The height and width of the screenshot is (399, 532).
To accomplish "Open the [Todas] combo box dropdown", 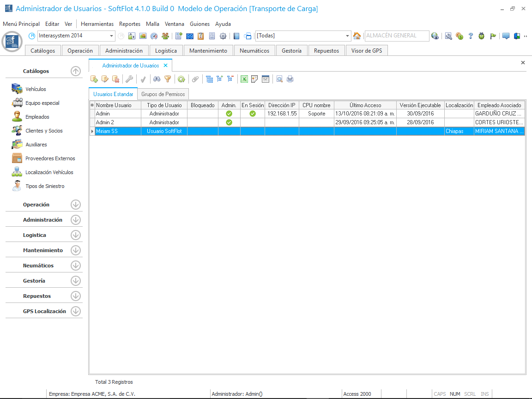I will point(348,36).
